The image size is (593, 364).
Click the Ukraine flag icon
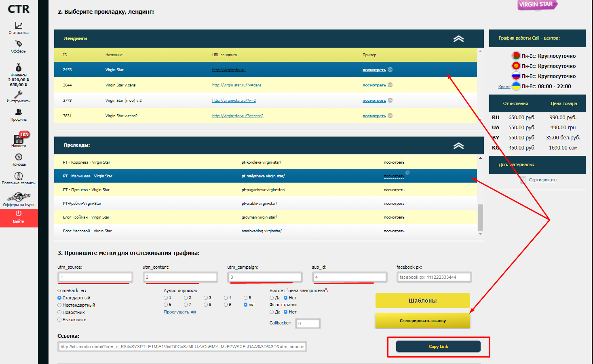click(x=516, y=86)
